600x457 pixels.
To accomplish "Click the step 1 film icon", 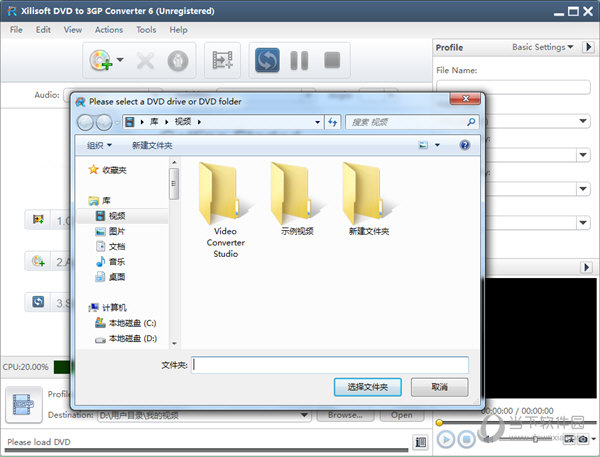I will pyautogui.click(x=38, y=219).
